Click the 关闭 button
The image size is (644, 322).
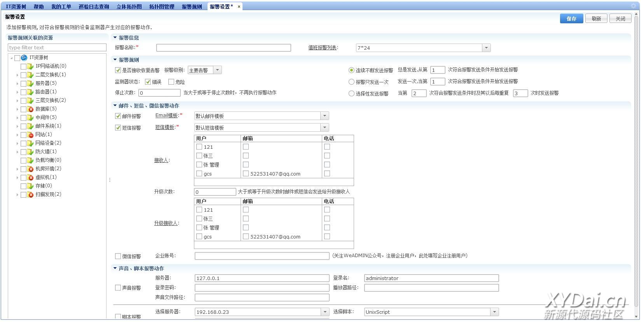click(x=620, y=19)
